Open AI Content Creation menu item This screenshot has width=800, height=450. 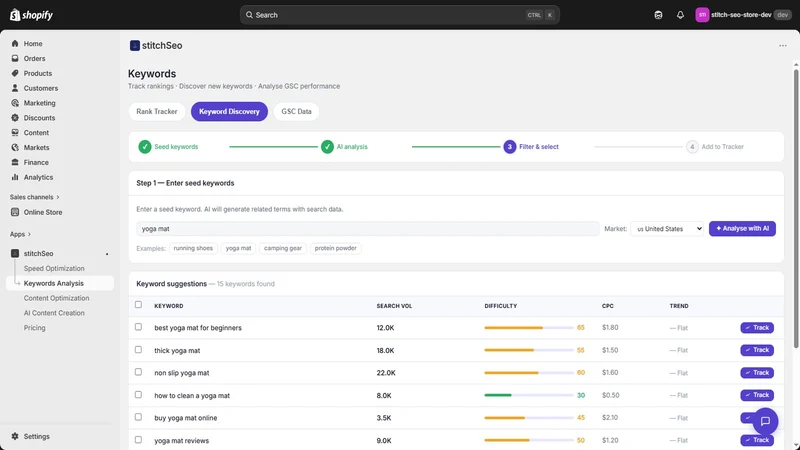54,313
